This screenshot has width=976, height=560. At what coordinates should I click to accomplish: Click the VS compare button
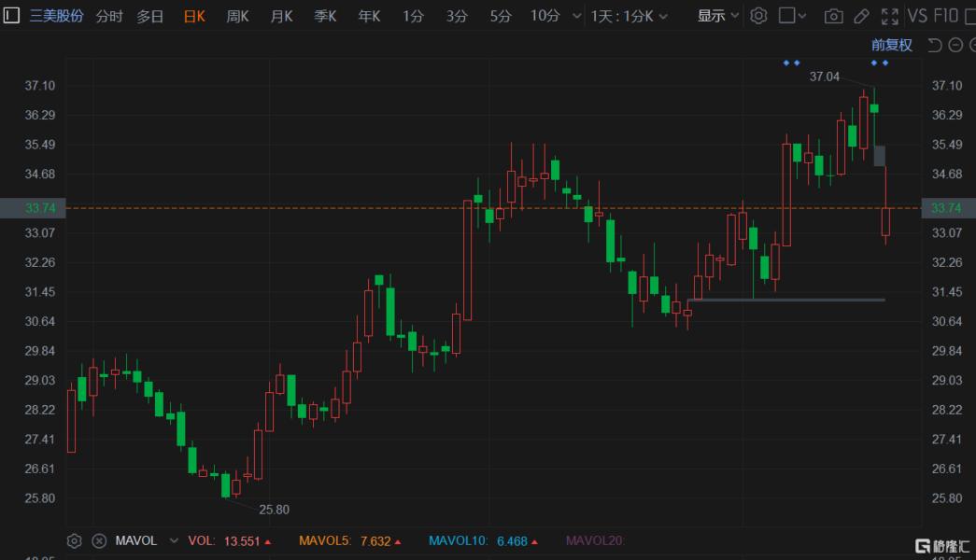click(917, 16)
